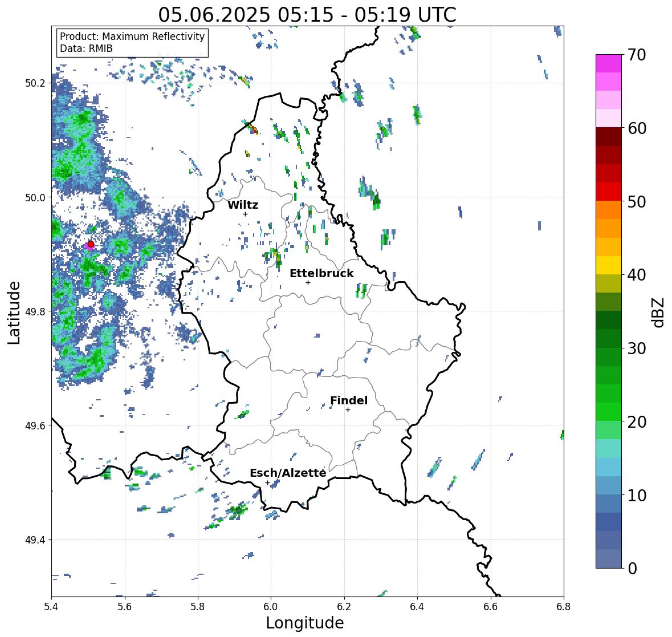Click the colorbar tick label 60

(x=637, y=128)
